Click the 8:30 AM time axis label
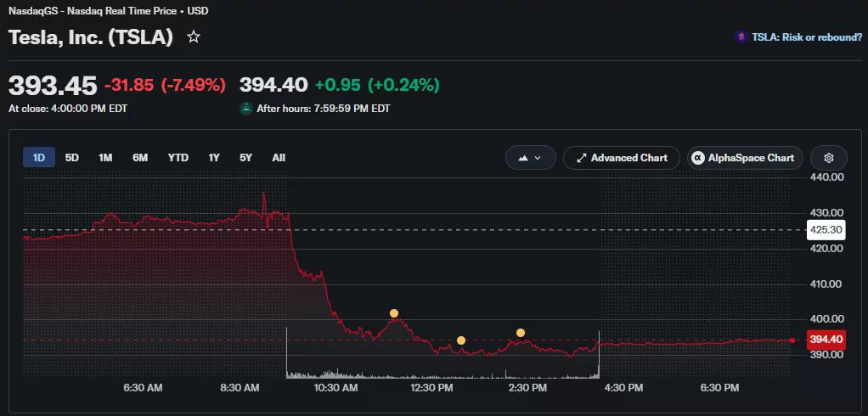 (x=240, y=388)
